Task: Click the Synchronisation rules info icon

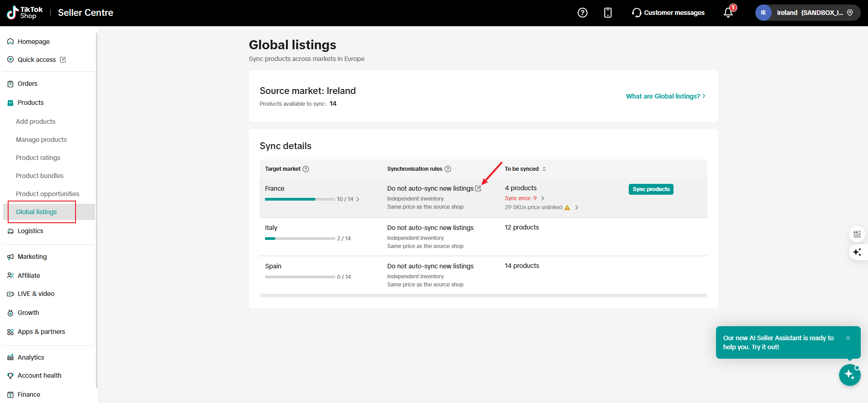Action: tap(448, 169)
